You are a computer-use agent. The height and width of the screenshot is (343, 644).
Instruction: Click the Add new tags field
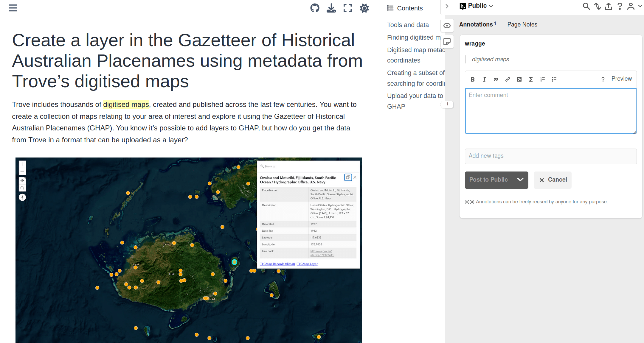point(550,156)
